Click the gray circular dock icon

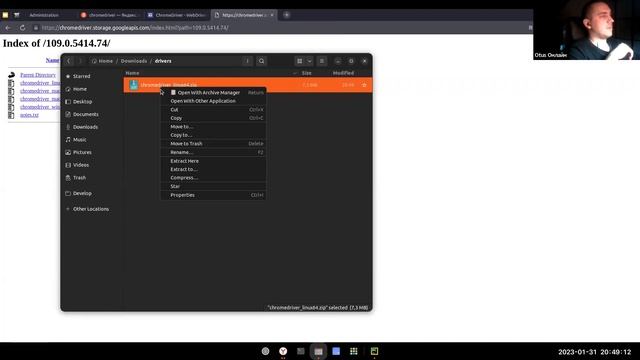265,351
